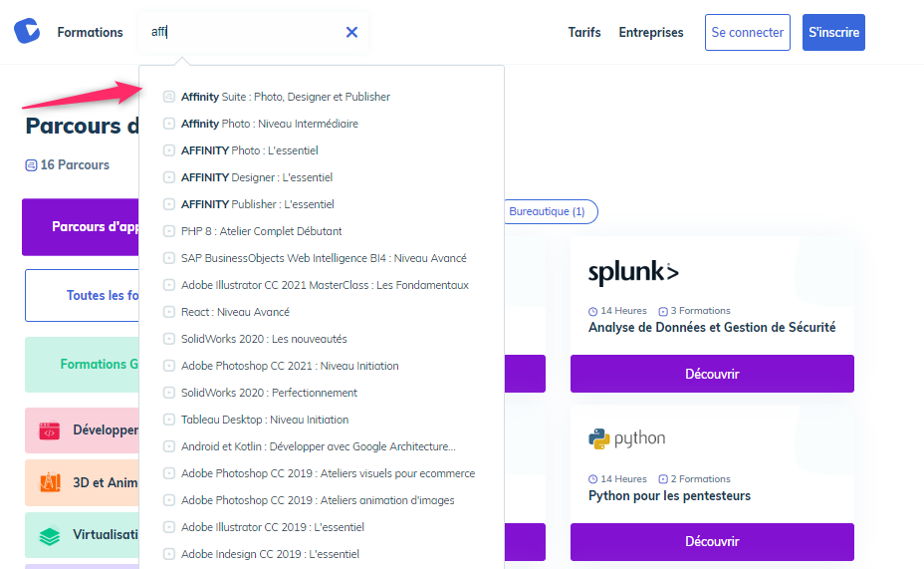Select Adobe Illustrator CC 2021 MasterClass suggestion
The height and width of the screenshot is (569, 924).
[325, 285]
